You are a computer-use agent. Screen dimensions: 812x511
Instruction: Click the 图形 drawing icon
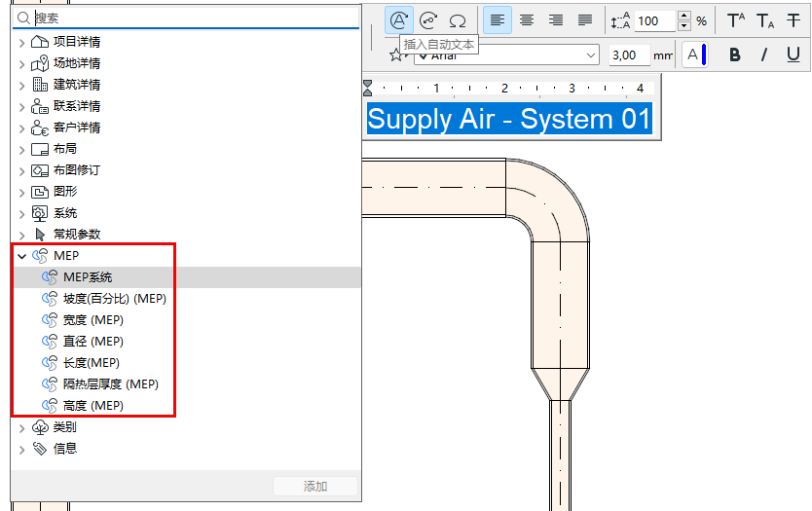coord(40,192)
